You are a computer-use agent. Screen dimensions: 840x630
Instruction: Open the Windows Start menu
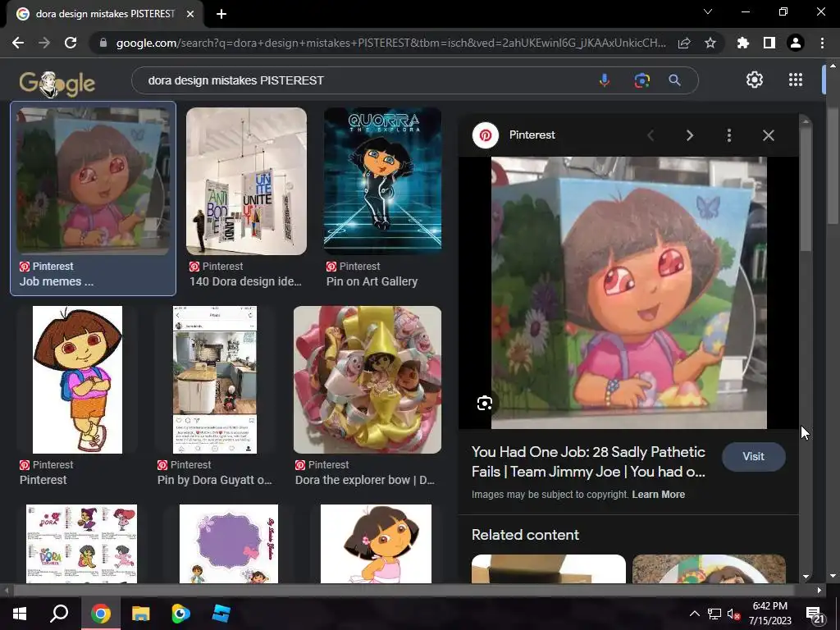[20, 614]
